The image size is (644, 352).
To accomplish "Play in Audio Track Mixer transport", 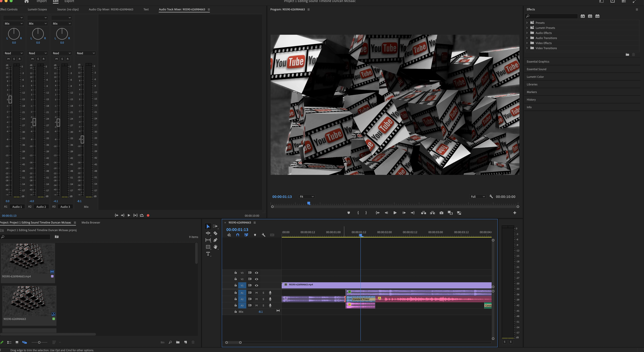I will pos(129,215).
